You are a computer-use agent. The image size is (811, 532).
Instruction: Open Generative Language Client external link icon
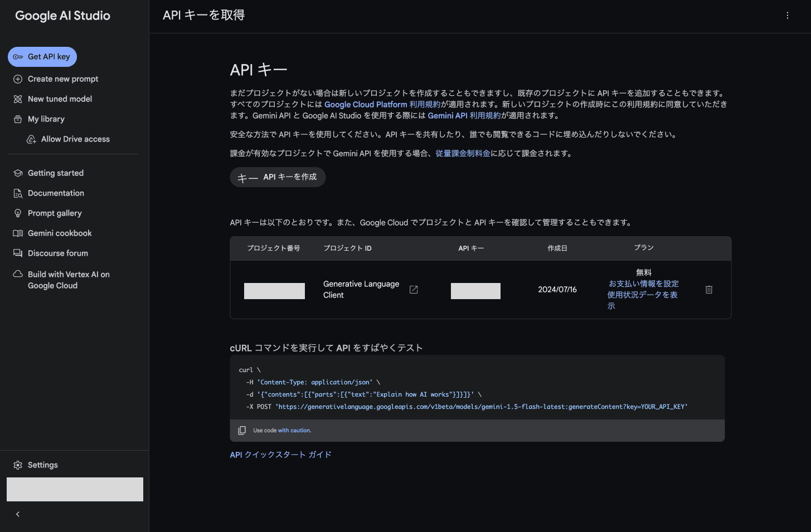414,290
